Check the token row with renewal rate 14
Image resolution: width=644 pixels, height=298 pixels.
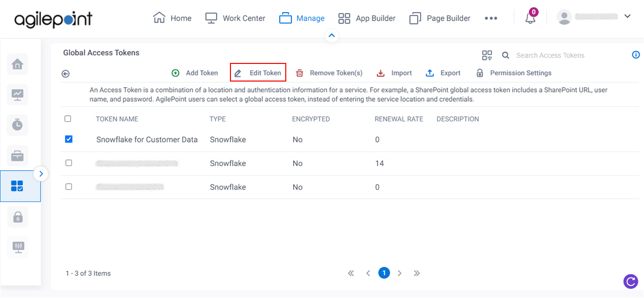tap(69, 163)
